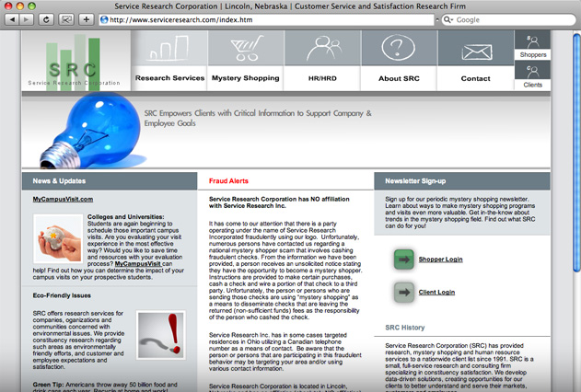Click the green Shopper Login arrow icon
581x392 pixels.
click(x=404, y=259)
